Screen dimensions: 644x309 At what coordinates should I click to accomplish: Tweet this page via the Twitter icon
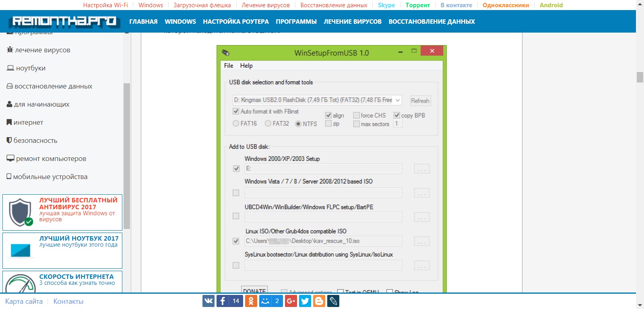coord(305,301)
